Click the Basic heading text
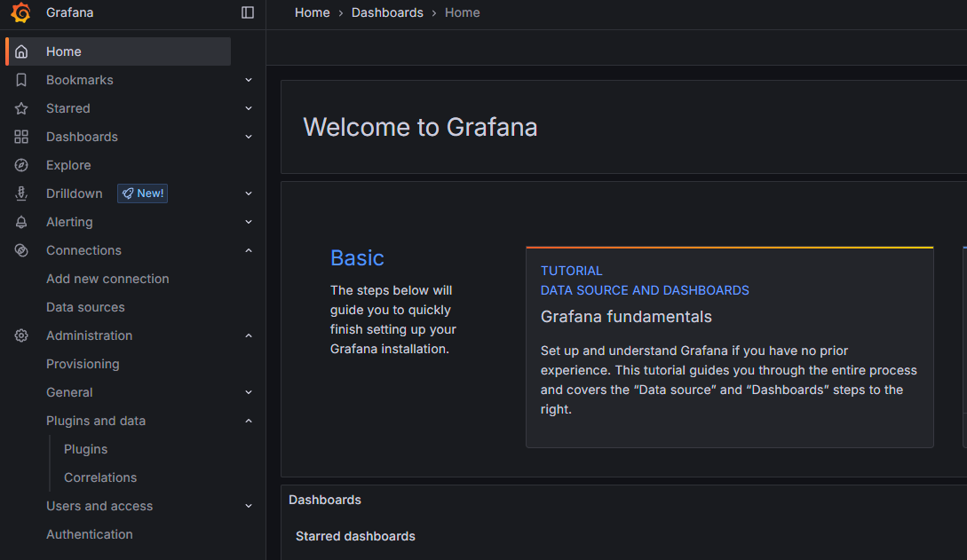Image resolution: width=967 pixels, height=560 pixels. click(357, 257)
